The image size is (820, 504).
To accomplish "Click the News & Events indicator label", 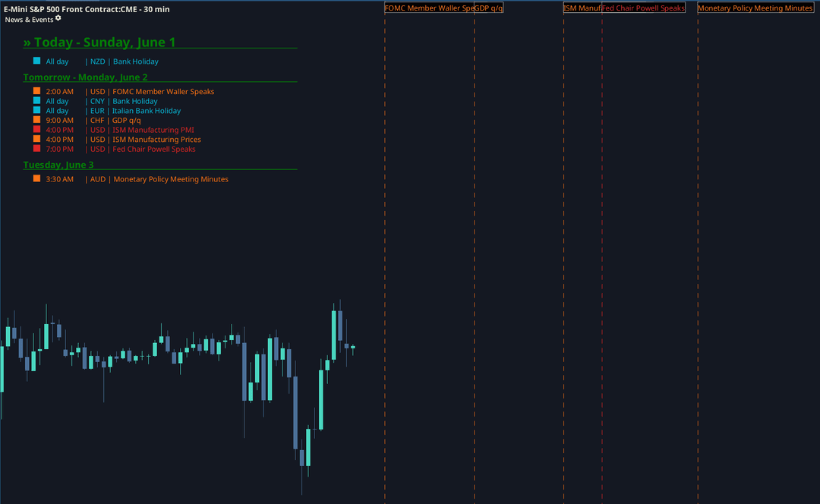I will point(30,19).
